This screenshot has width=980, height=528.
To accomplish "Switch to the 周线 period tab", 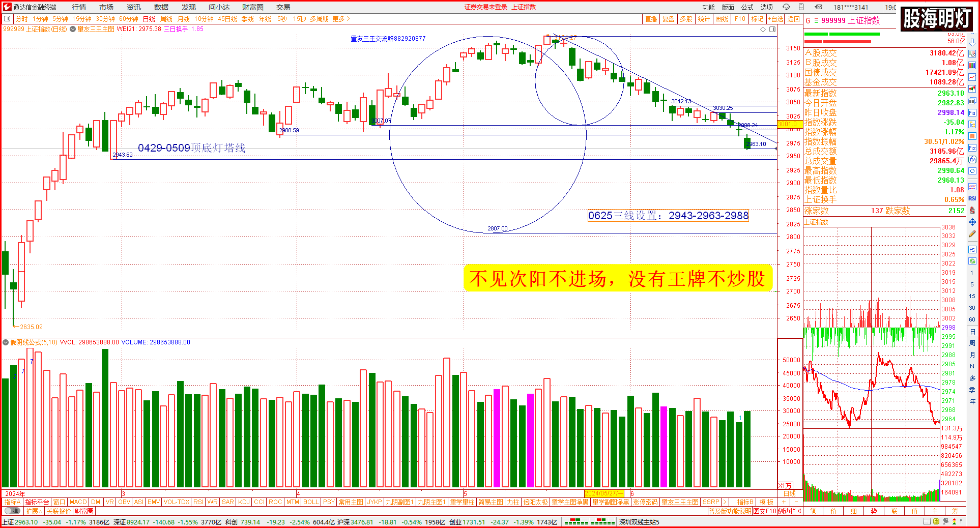I will coord(166,19).
